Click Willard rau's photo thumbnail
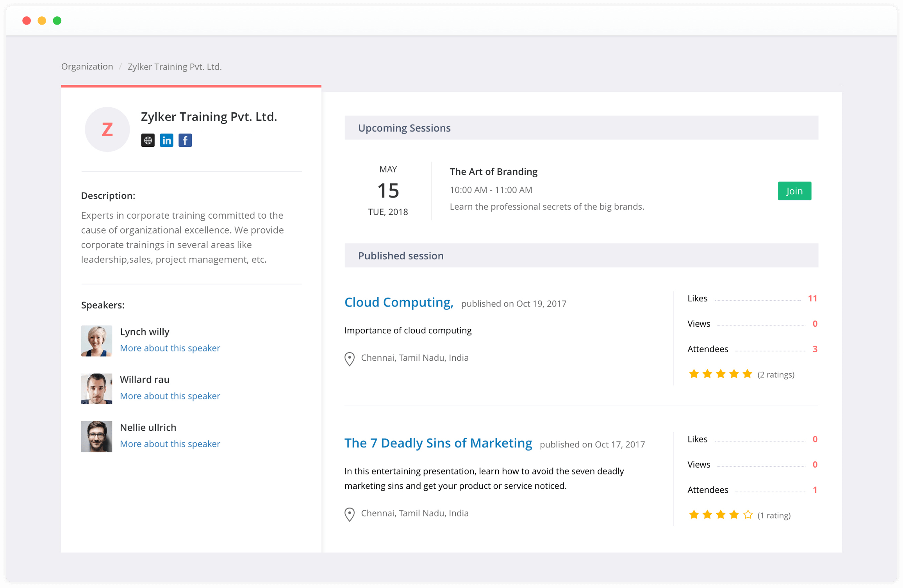The width and height of the screenshot is (903, 588). click(96, 389)
